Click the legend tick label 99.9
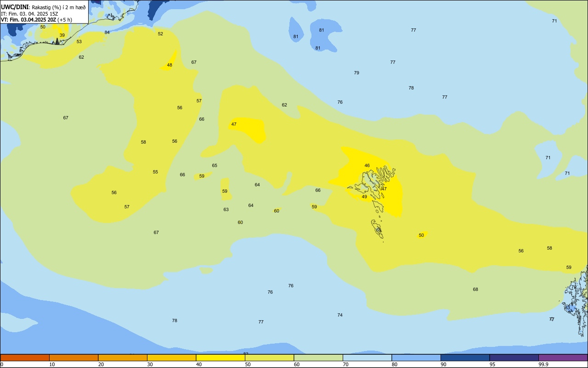This screenshot has height=368, width=588. tap(543, 364)
